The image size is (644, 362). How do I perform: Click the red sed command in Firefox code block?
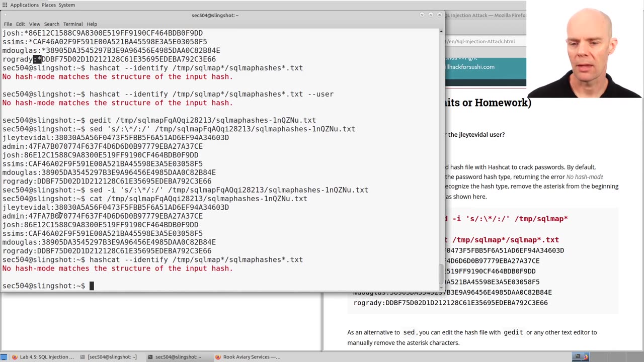[x=506, y=219]
